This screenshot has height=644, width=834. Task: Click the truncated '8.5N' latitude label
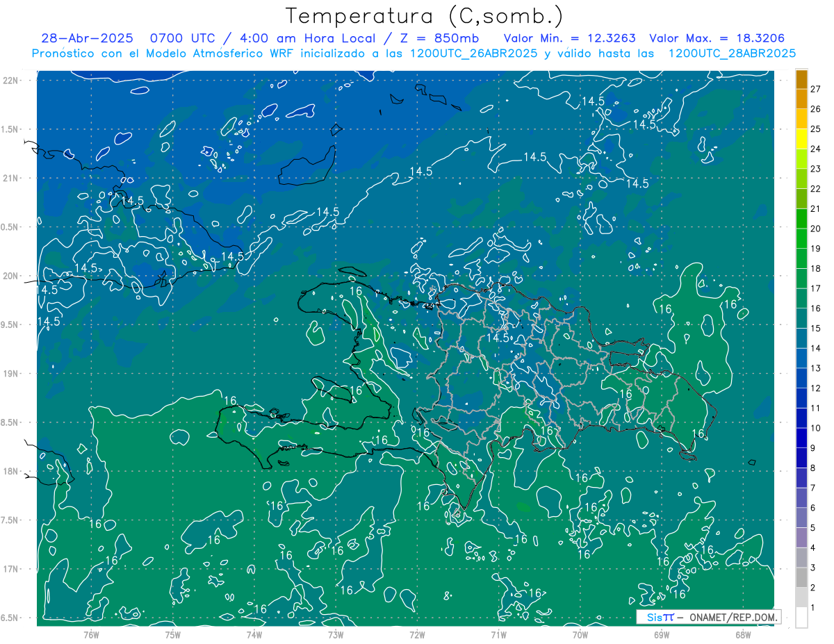10,422
